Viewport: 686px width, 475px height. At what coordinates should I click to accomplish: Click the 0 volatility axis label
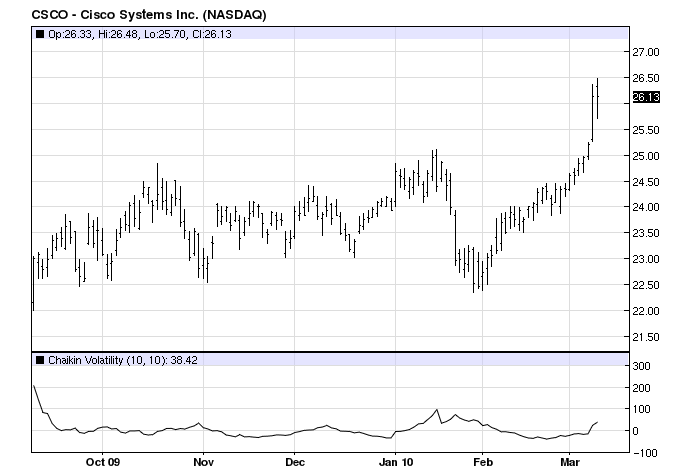coord(636,431)
